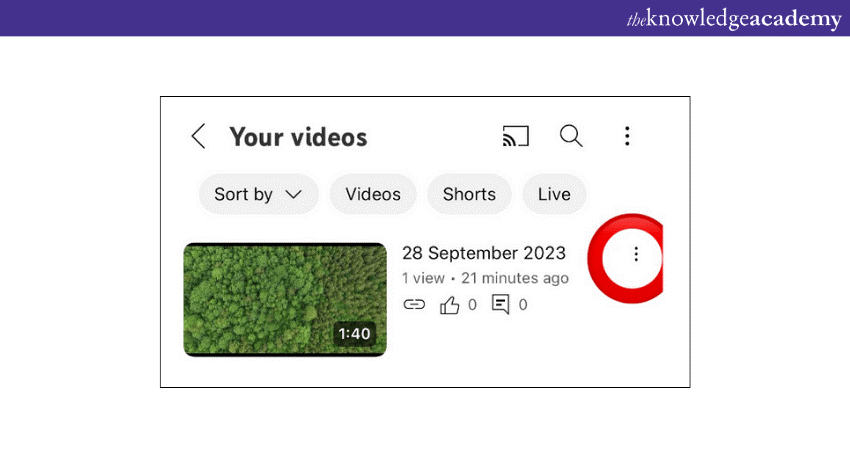Tap the comments icon on the video
The width and height of the screenshot is (850, 450).
click(x=501, y=305)
